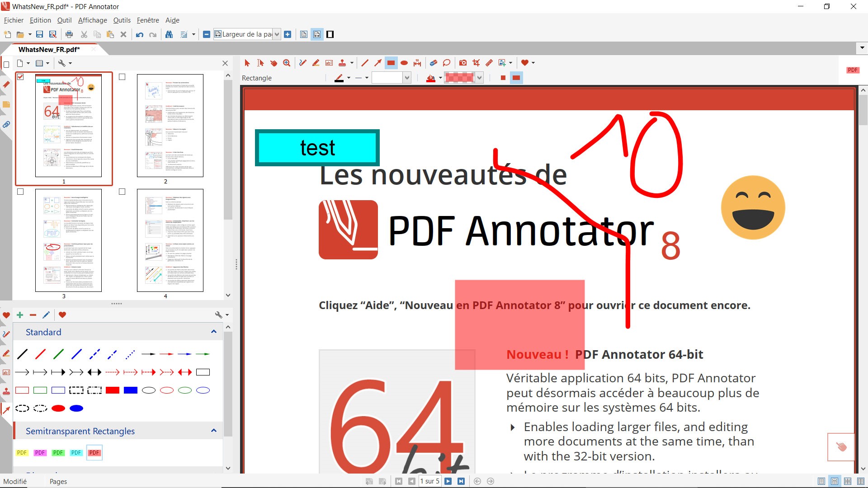Open the Fenêtre menu
The image size is (868, 488).
(x=148, y=20)
